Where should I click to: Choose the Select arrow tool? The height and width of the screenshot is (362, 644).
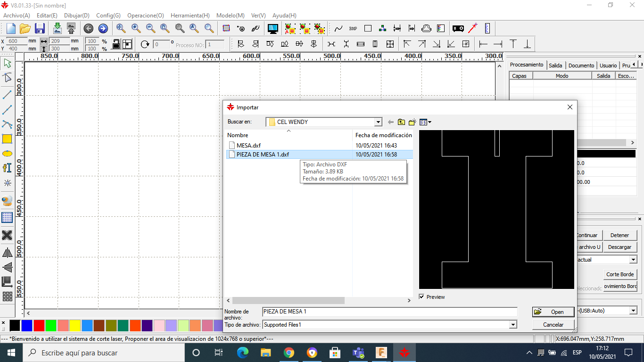click(x=7, y=63)
